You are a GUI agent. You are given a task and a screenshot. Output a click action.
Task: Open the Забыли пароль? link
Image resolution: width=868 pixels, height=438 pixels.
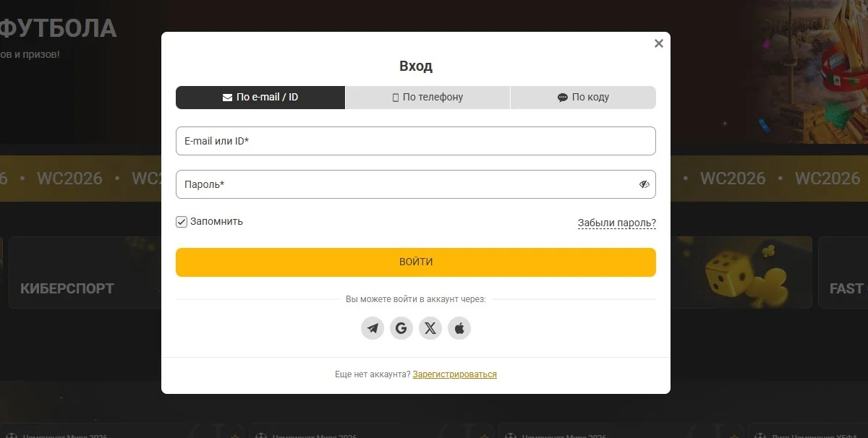tap(617, 223)
